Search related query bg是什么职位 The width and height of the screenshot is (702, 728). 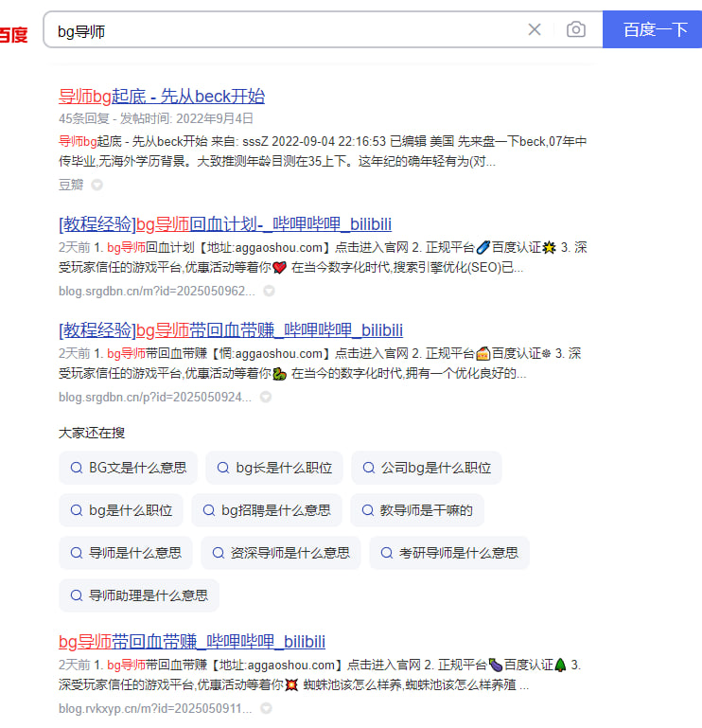pyautogui.click(x=121, y=510)
